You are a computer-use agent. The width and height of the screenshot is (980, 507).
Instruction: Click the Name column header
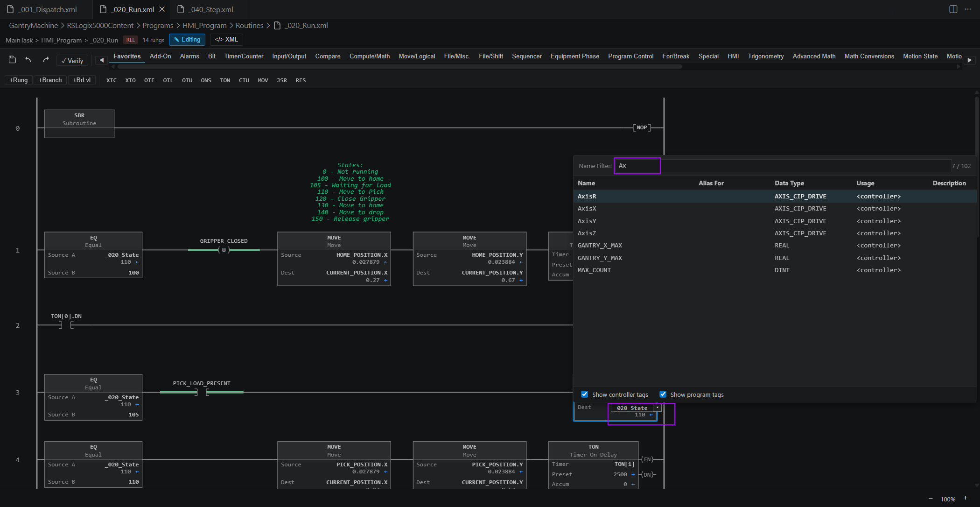tap(586, 183)
